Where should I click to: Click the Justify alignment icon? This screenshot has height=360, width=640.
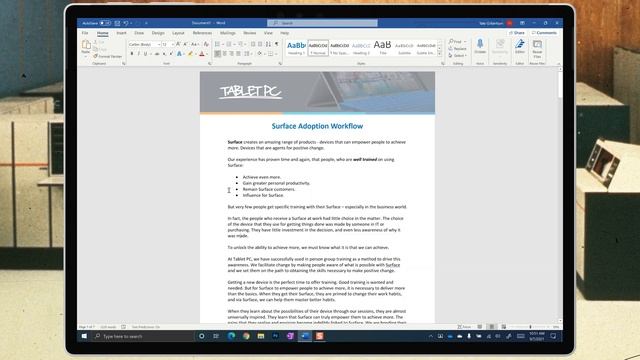pyautogui.click(x=238, y=54)
